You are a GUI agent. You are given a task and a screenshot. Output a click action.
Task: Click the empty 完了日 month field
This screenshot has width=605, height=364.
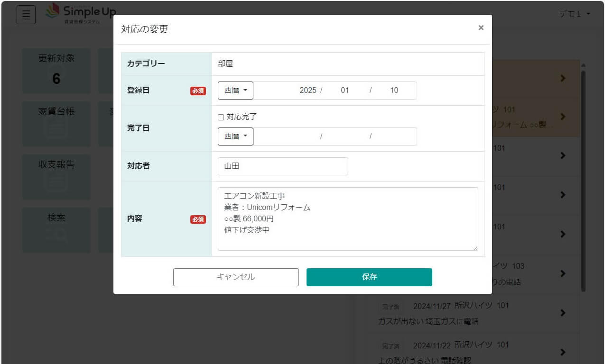coord(345,136)
